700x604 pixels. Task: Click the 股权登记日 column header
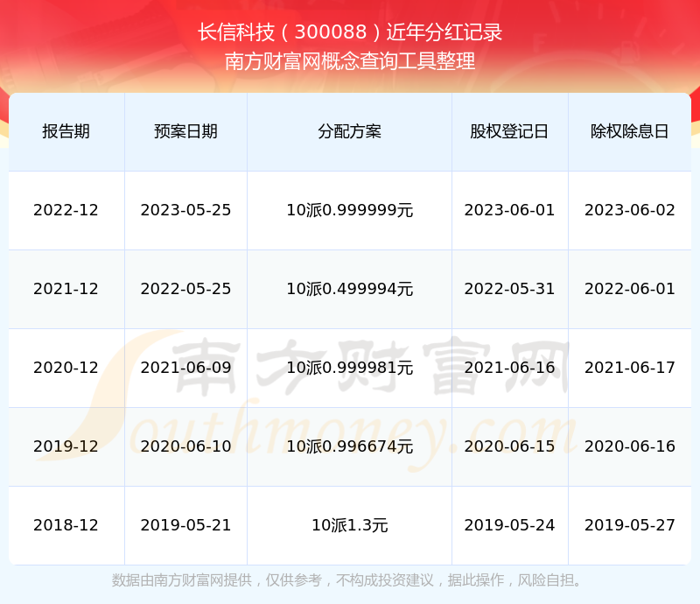[509, 131]
